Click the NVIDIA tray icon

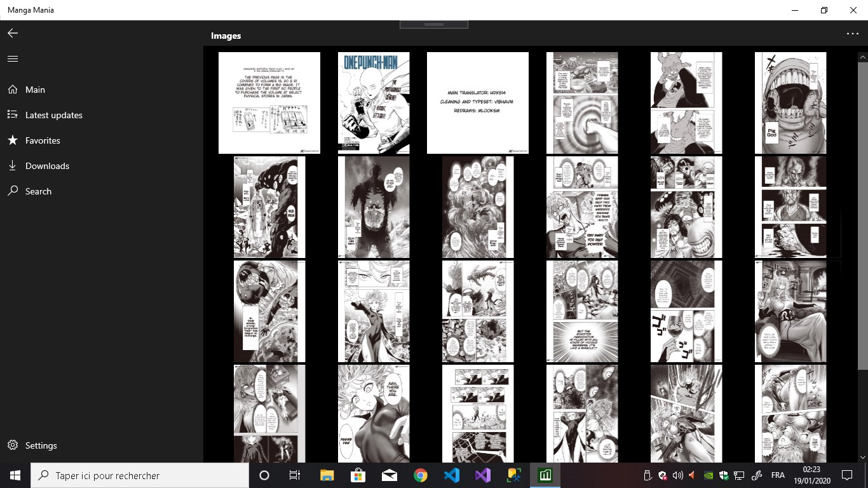tap(709, 475)
